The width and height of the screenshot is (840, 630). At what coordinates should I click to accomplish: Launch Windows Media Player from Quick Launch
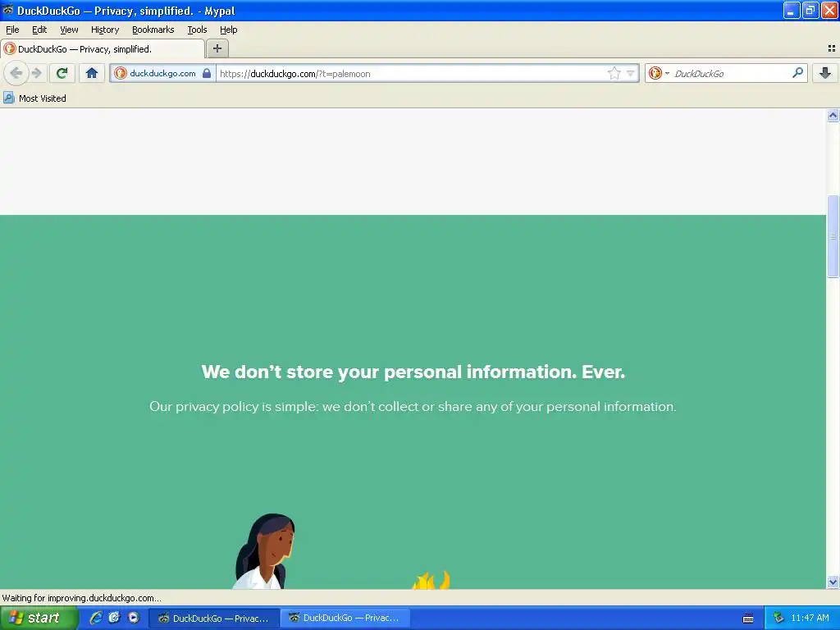click(x=134, y=618)
